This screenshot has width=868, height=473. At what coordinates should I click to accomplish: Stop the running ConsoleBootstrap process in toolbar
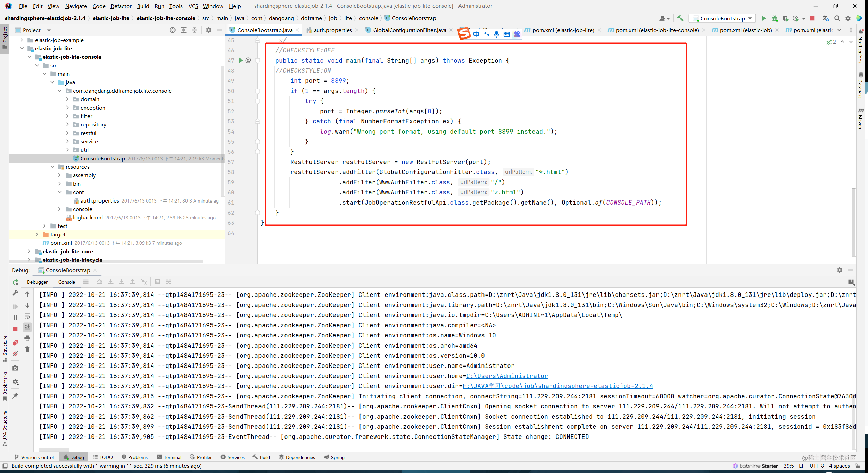[812, 18]
